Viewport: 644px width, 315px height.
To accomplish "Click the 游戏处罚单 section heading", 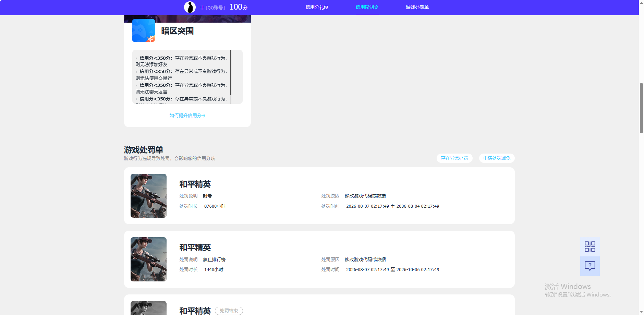I will 144,150.
